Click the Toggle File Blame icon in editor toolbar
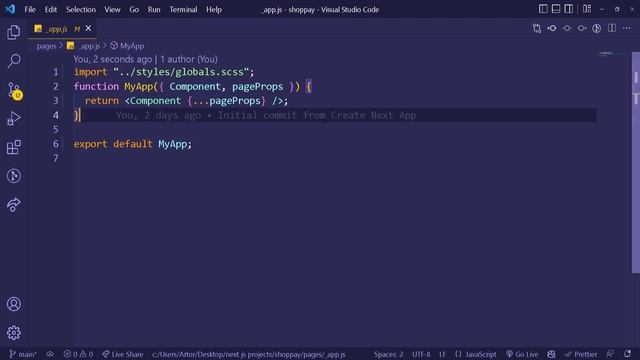Image resolution: width=640 pixels, height=360 pixels. tap(567, 28)
